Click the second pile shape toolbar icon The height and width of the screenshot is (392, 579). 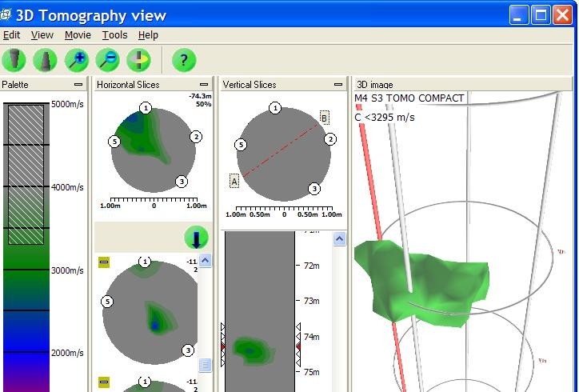46,60
